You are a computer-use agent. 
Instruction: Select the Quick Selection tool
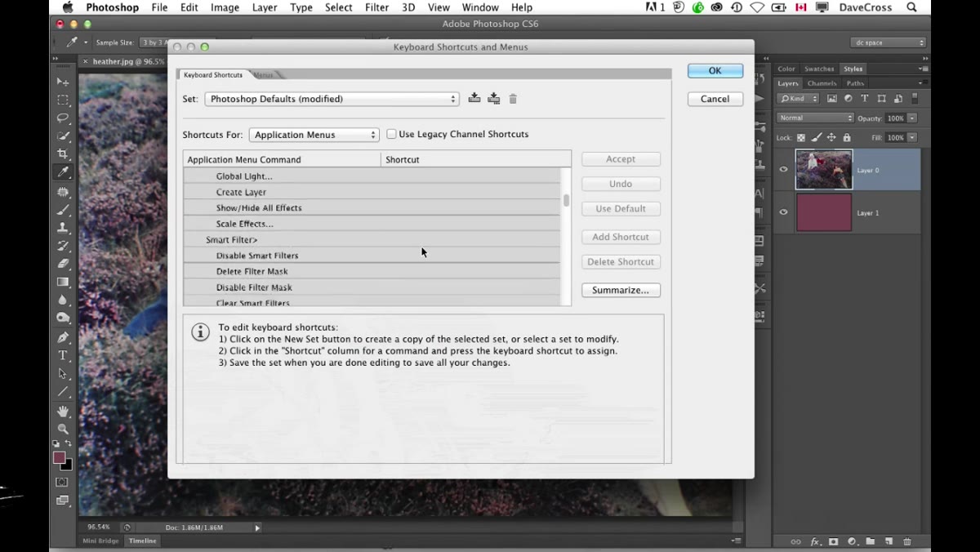pos(63,136)
